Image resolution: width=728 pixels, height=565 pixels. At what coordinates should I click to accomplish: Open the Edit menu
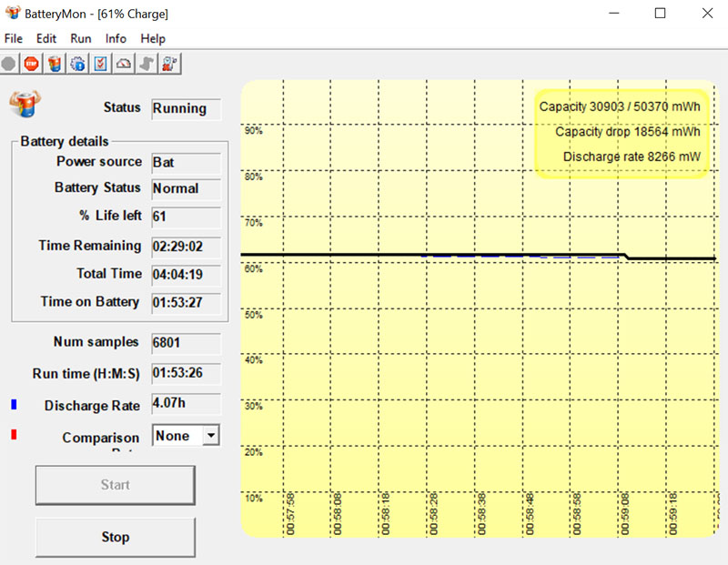point(46,38)
